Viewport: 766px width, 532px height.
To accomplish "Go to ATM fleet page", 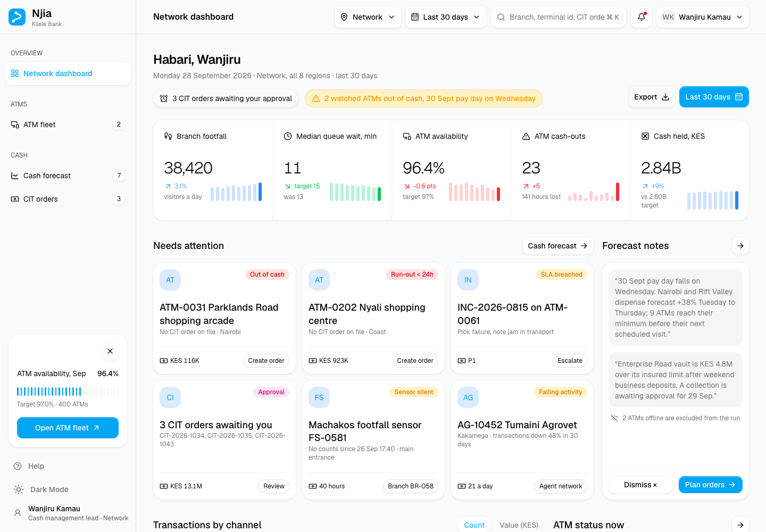I will (x=68, y=124).
